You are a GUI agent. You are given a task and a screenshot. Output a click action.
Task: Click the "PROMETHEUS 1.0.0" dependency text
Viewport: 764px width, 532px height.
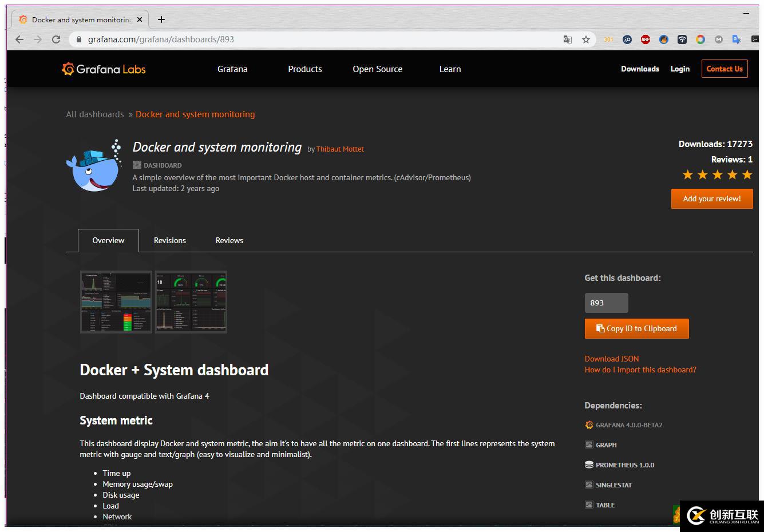[x=625, y=466]
